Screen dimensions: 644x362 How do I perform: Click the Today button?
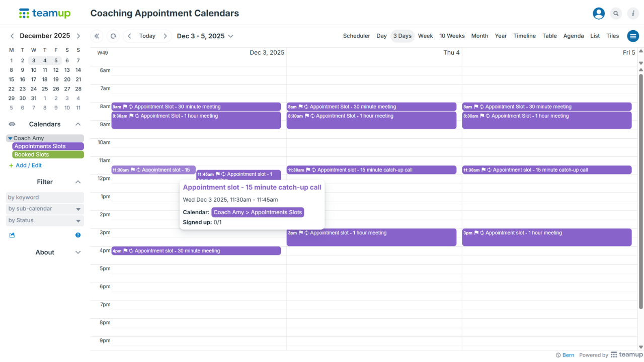click(147, 36)
